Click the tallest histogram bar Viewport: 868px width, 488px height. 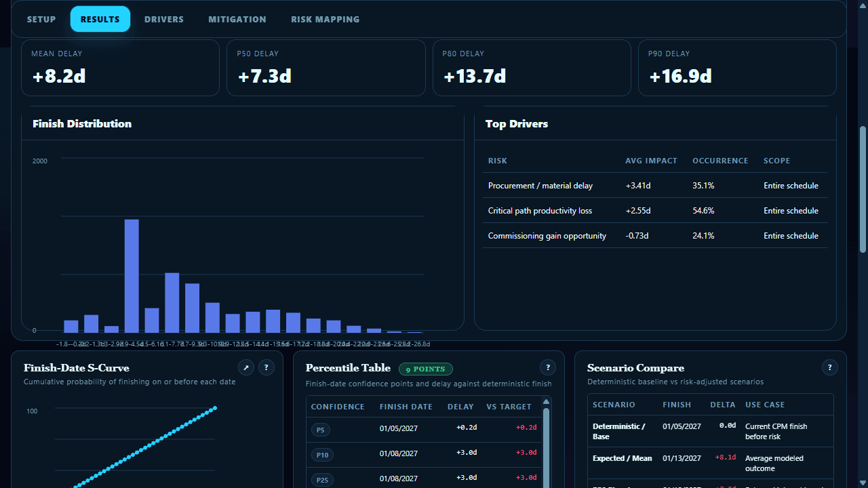click(132, 276)
